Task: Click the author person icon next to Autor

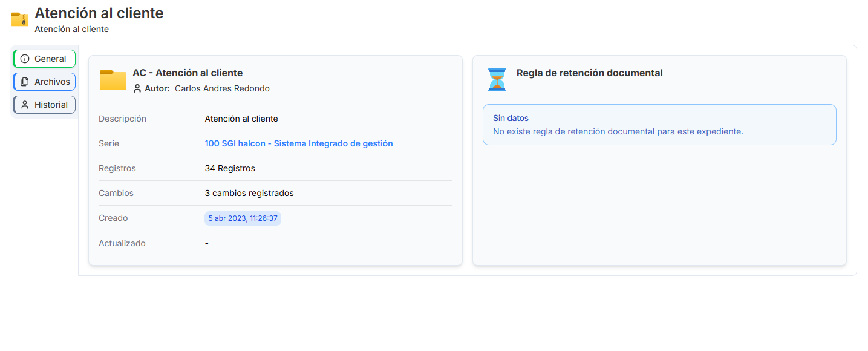Action: pyautogui.click(x=137, y=88)
